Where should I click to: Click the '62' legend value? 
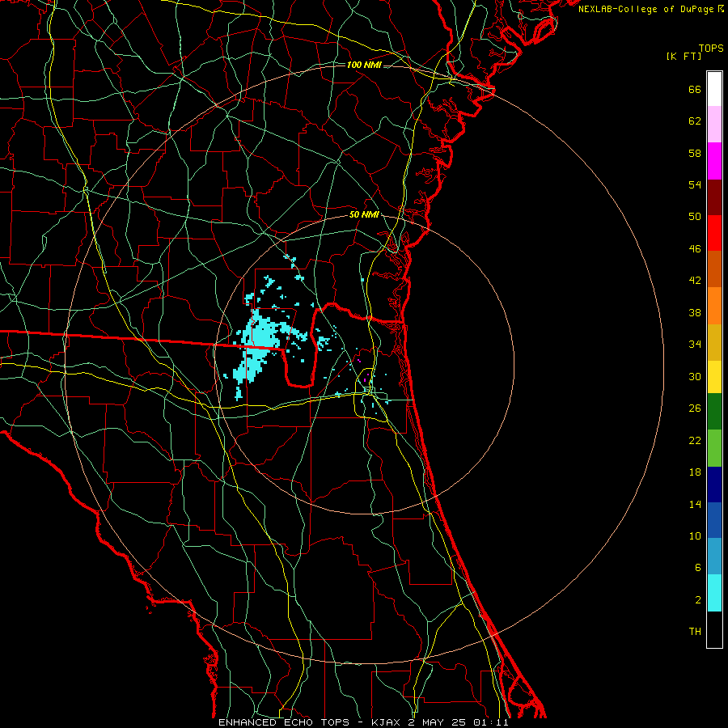pyautogui.click(x=695, y=121)
